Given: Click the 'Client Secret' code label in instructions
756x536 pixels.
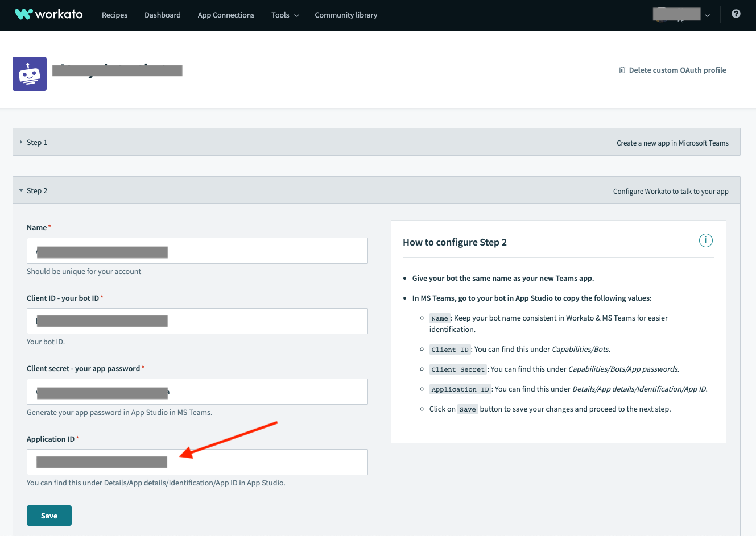Looking at the screenshot, I should tap(458, 369).
